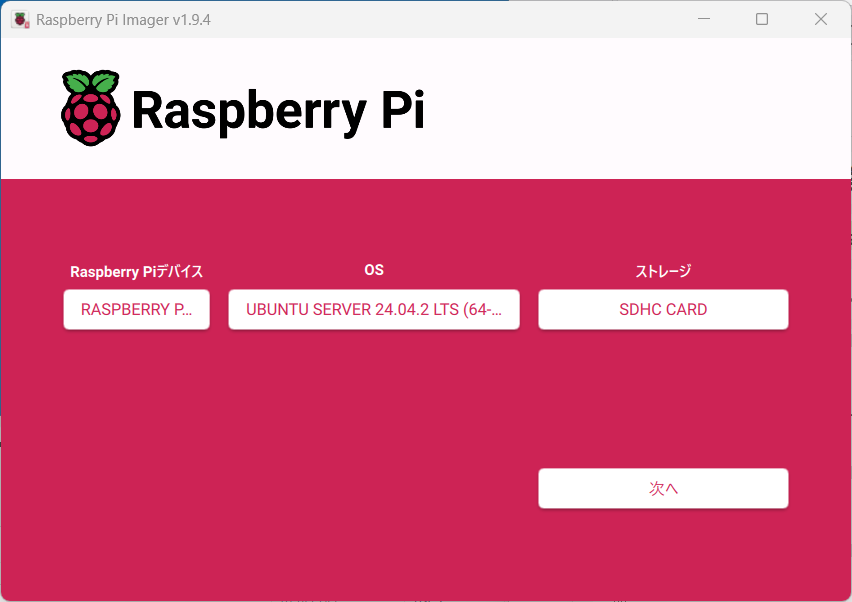Minimize the Raspberry Pi Imager window

tap(704, 19)
